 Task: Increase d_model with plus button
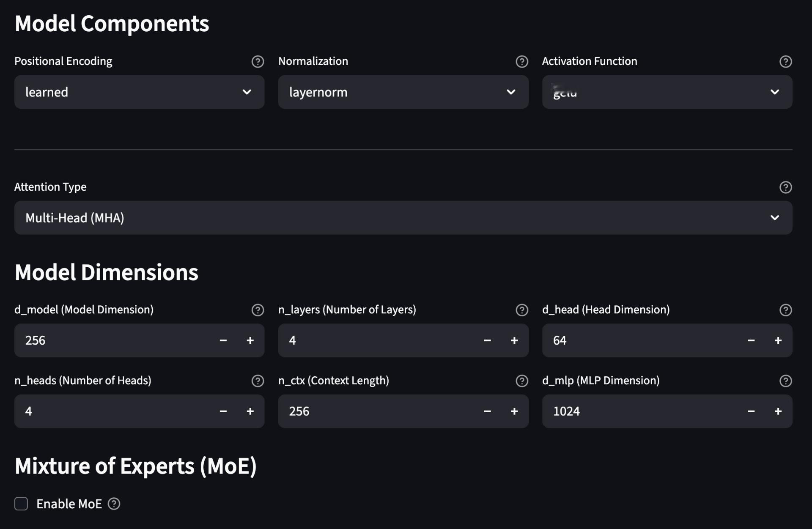[250, 340]
